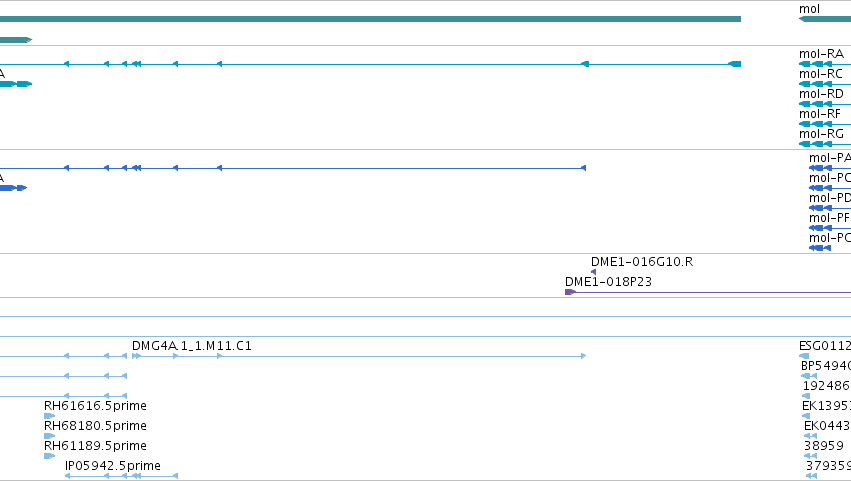Viewport: 851px width, 481px height.
Task: Click the mol-RG transcript label
Action: coord(821,134)
